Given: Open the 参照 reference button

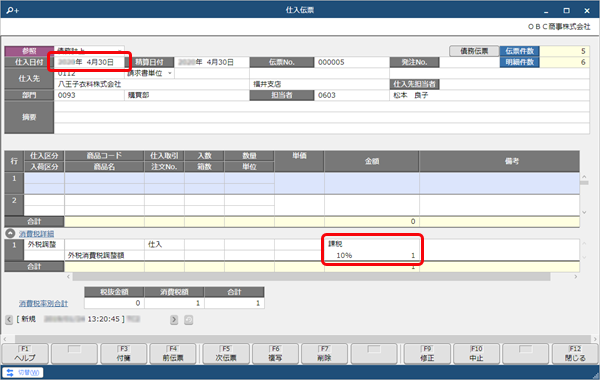Looking at the screenshot, I should tap(29, 51).
